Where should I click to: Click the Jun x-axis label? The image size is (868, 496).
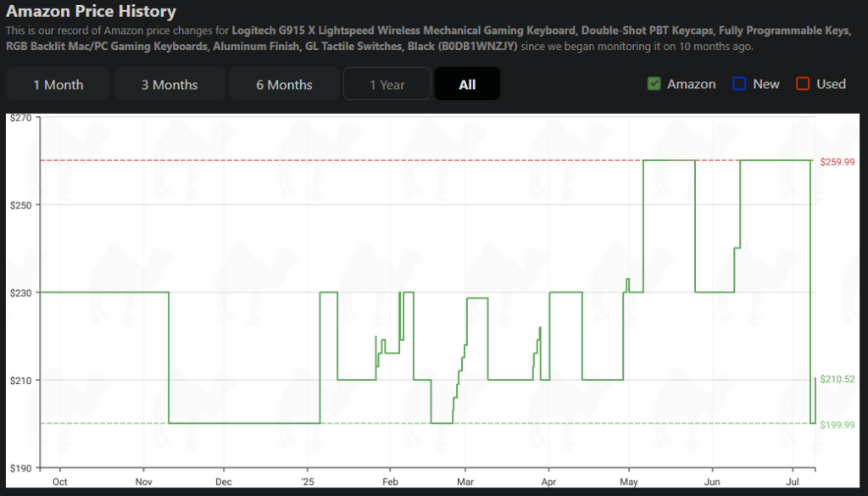[x=712, y=482]
